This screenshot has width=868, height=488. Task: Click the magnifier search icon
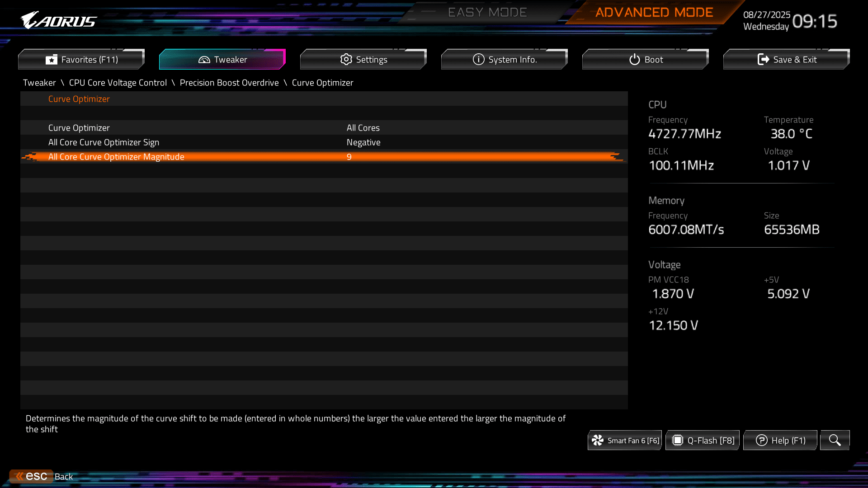(x=835, y=440)
